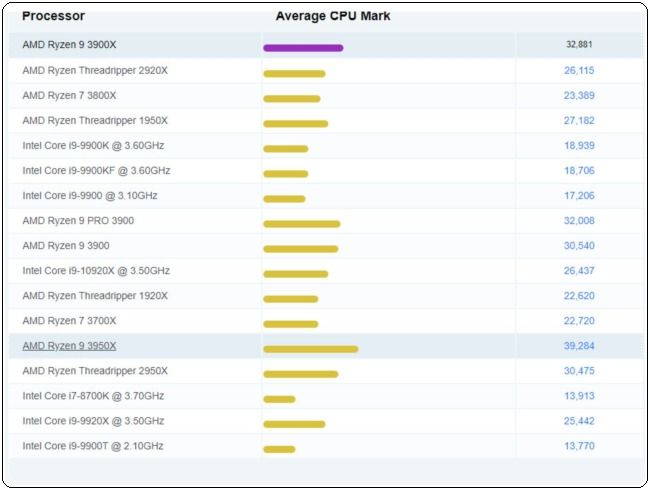Click the 32,008 score value
650x490 pixels.
click(579, 221)
